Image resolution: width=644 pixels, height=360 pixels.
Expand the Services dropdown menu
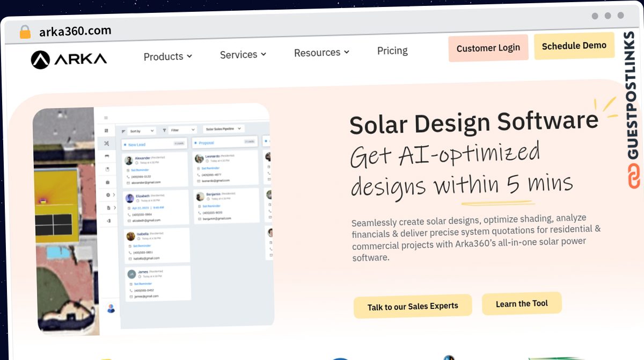pyautogui.click(x=243, y=54)
